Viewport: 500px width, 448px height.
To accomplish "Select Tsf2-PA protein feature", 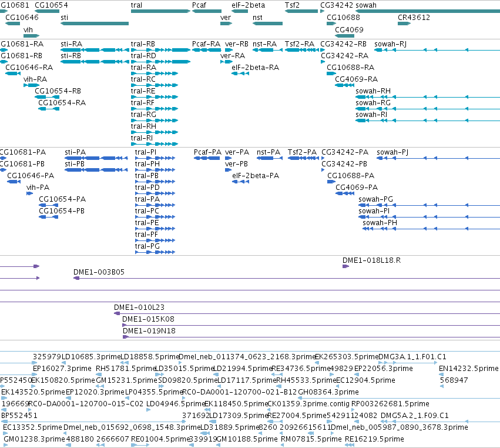I will [x=303, y=158].
